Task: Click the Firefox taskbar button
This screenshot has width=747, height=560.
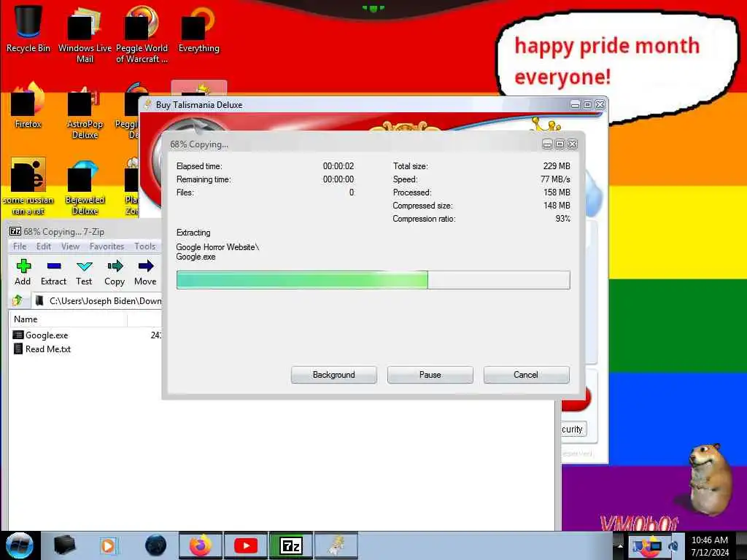Action: pos(201,545)
